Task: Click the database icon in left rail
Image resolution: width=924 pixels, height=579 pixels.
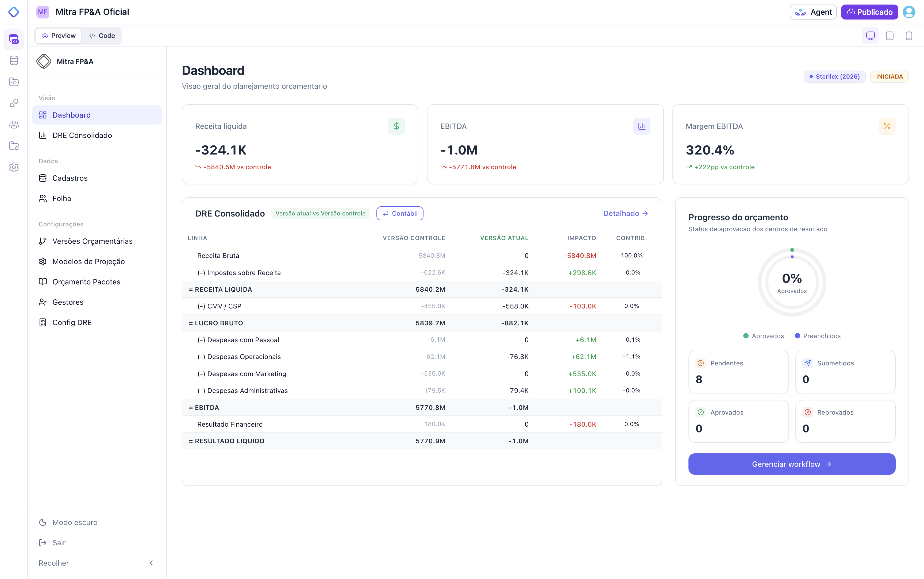Action: click(x=14, y=60)
